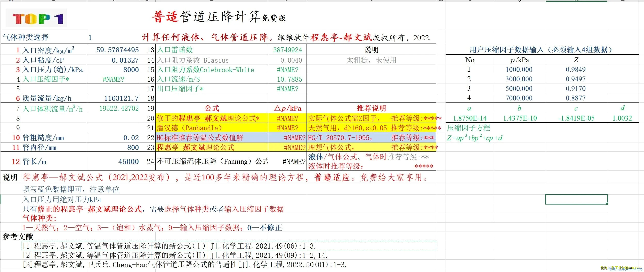Select '入口阻力系数Colebrook-White' cell
644x272 pixels.
212,70
